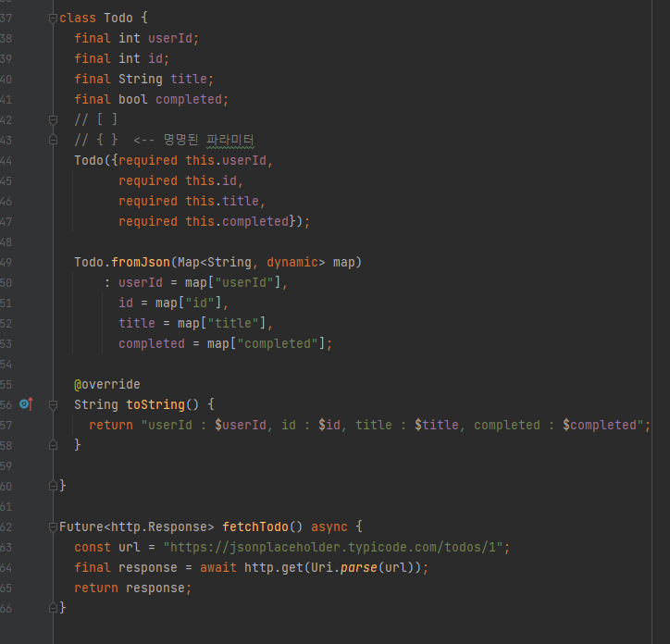Click 'this.id' in the constructor parameters
This screenshot has height=644, width=670.
click(211, 180)
